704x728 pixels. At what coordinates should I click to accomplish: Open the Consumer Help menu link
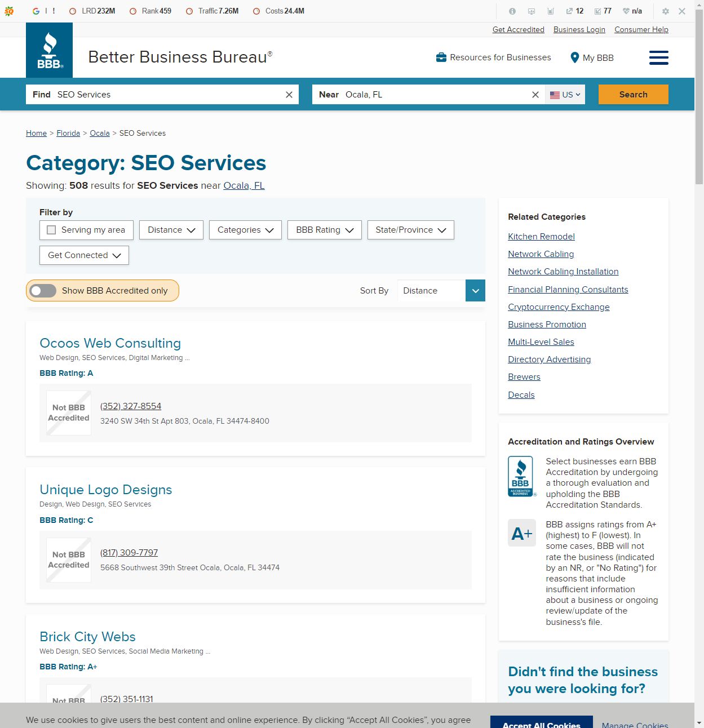tap(641, 30)
